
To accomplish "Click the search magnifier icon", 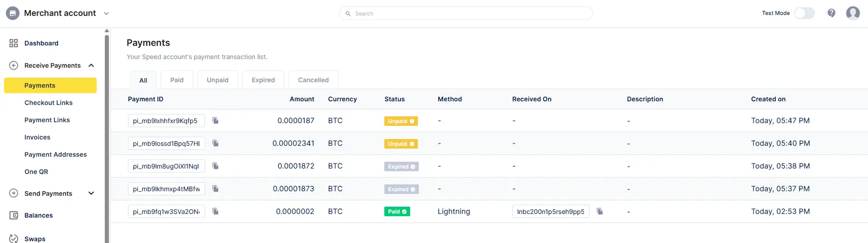I will (348, 14).
